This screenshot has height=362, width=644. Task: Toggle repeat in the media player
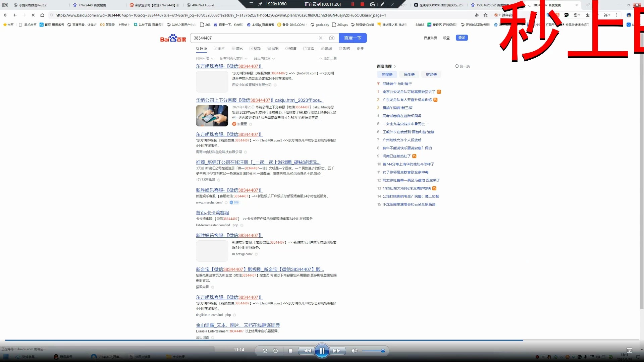(275, 351)
